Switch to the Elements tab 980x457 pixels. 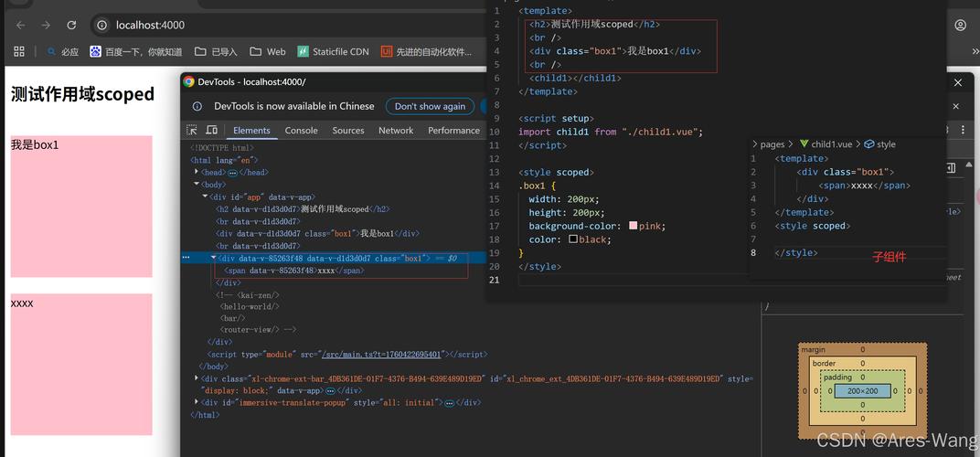point(251,130)
